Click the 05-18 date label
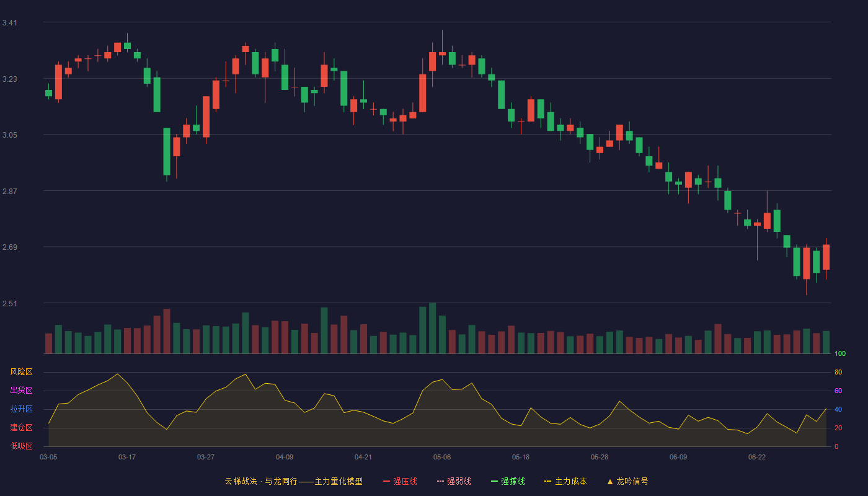The height and width of the screenshot is (496, 868). [x=521, y=457]
